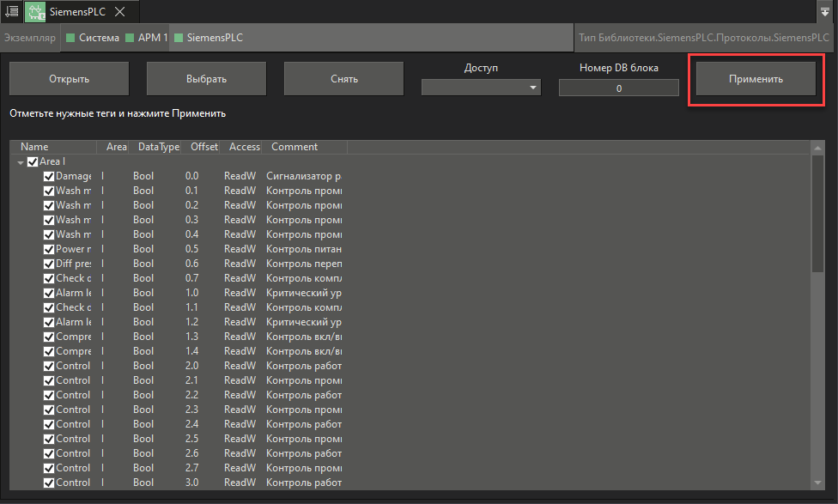Click the Снять button

(343, 77)
